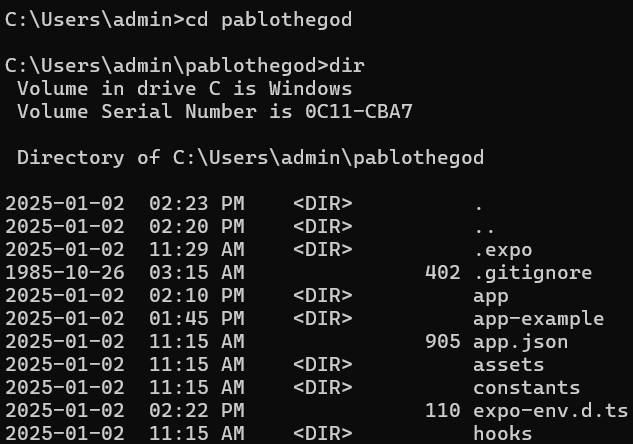Click the assets directory name
Viewport: 633px width, 444px height.
(x=508, y=365)
